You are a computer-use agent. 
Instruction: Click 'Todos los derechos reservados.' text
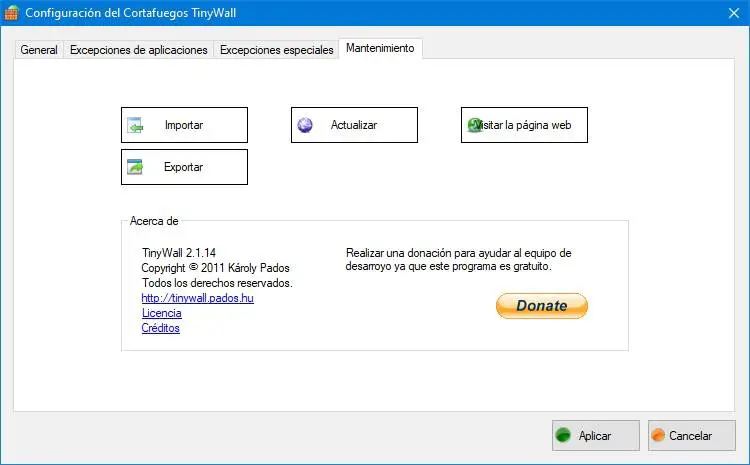217,283
